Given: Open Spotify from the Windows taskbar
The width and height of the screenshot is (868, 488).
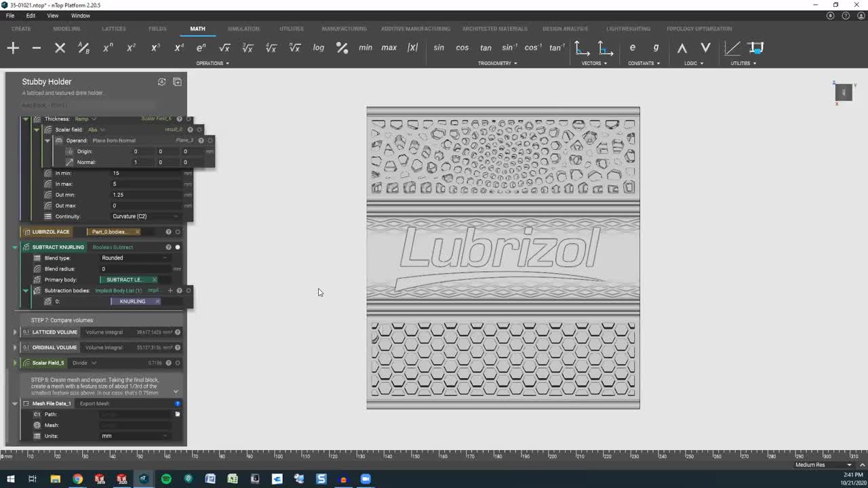Looking at the screenshot, I should coord(166,479).
